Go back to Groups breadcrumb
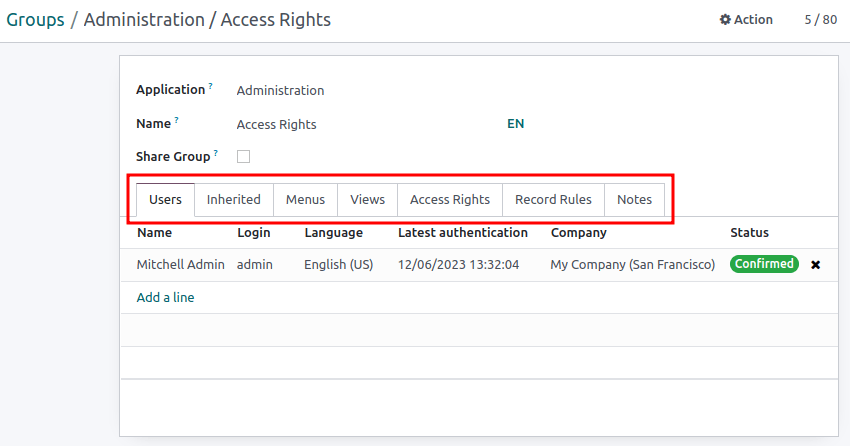 [x=35, y=20]
